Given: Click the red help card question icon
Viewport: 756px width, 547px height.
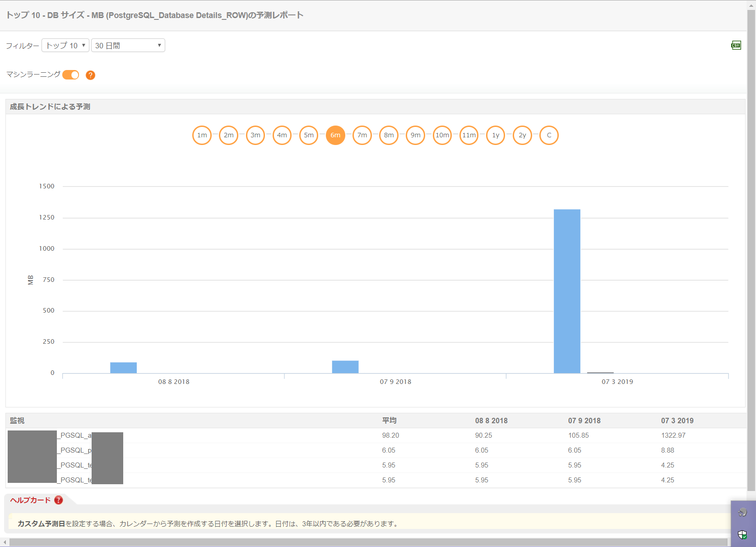Looking at the screenshot, I should (x=59, y=500).
